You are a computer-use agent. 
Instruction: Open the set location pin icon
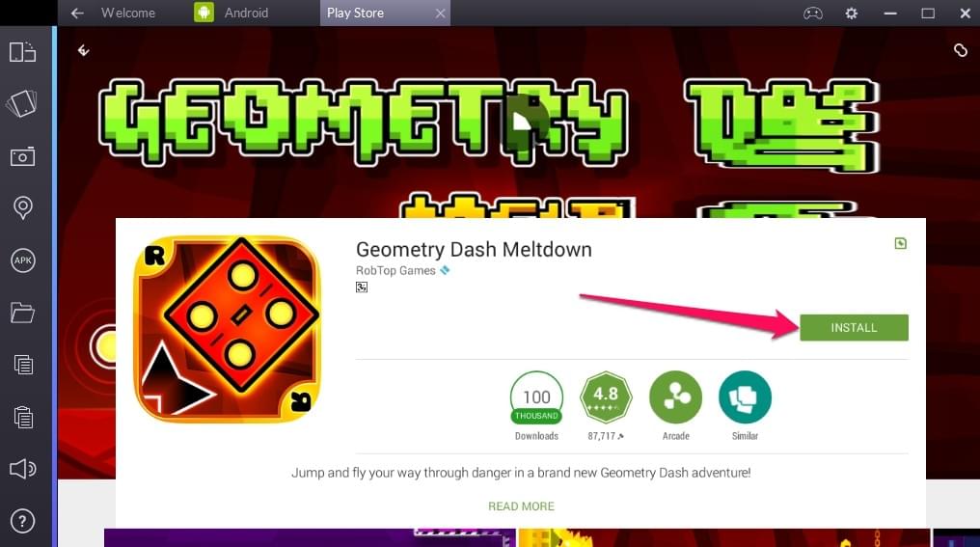click(23, 207)
